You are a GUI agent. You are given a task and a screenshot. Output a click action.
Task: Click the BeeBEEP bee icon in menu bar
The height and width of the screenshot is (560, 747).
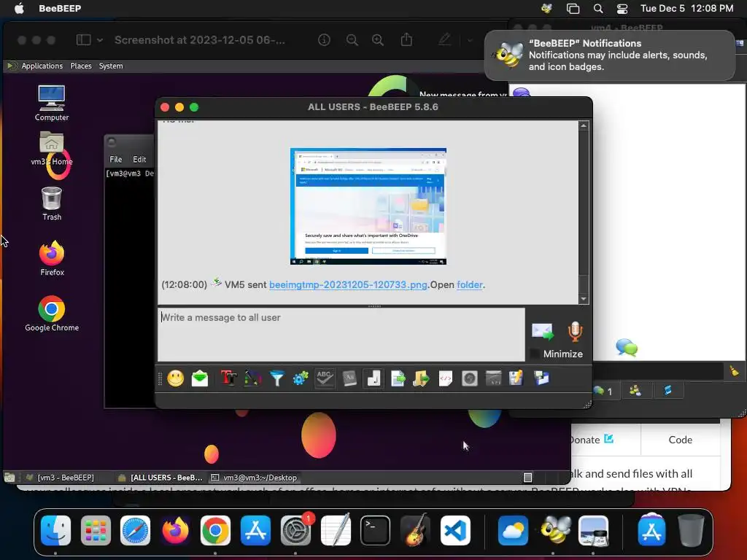[x=546, y=8]
